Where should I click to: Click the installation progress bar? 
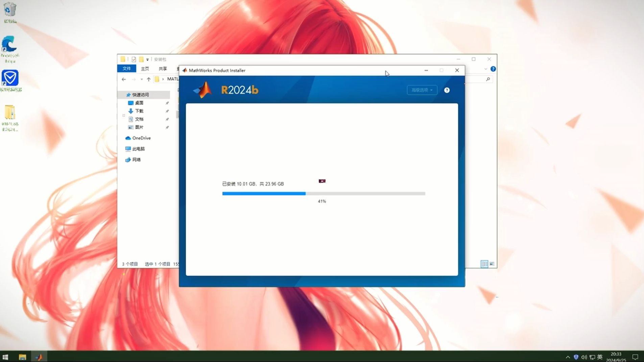(323, 194)
